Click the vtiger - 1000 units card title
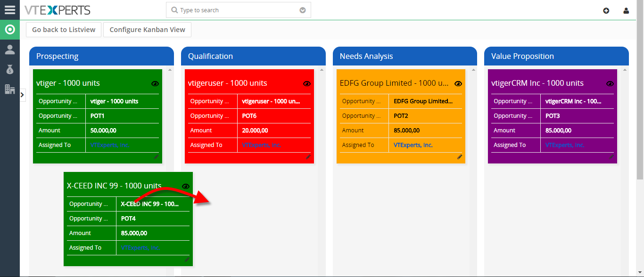The image size is (644, 277). 68,83
